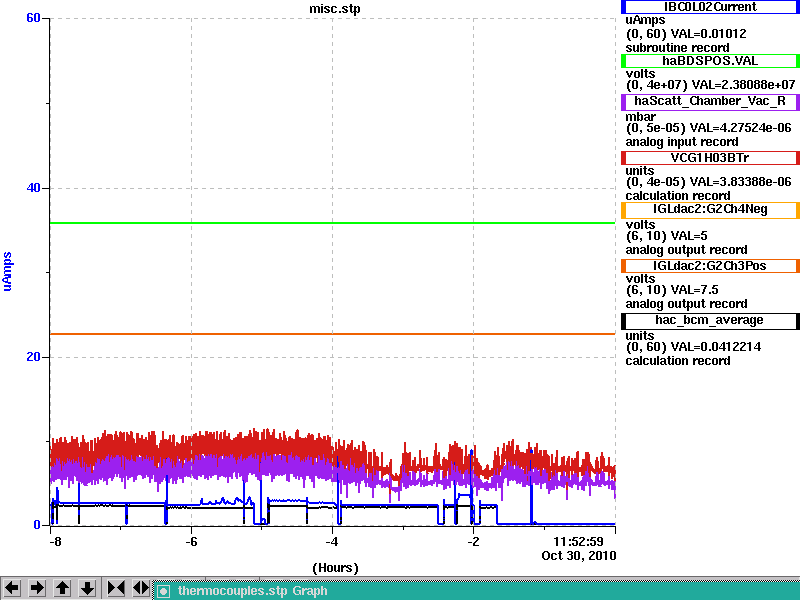This screenshot has height=600, width=800.
Task: Click the VAL=0.01012 reading
Action: (x=708, y=34)
